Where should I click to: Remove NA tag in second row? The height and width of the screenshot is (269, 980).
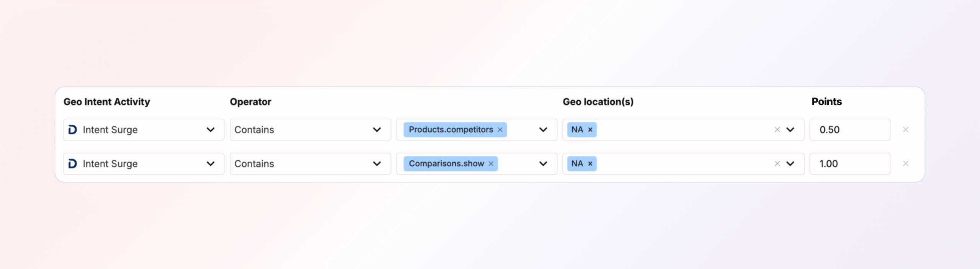point(590,164)
